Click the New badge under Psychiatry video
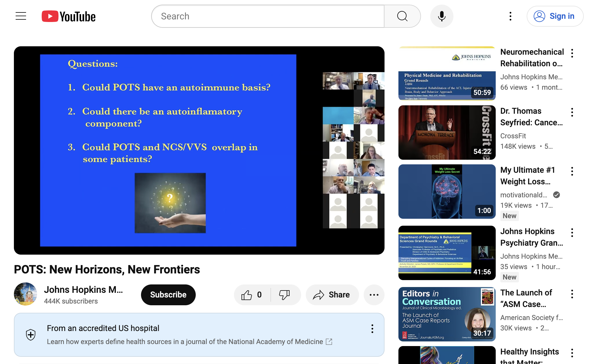593x364 pixels. (x=510, y=277)
